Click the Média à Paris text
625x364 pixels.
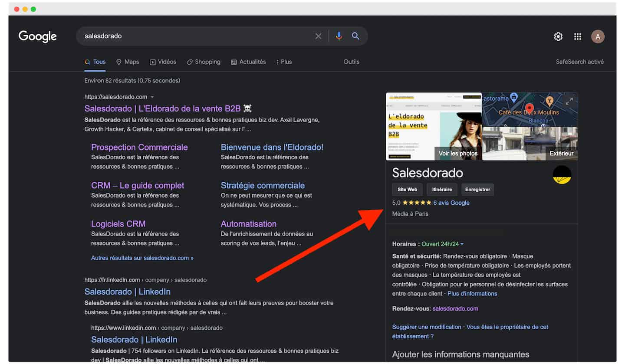pyautogui.click(x=410, y=214)
